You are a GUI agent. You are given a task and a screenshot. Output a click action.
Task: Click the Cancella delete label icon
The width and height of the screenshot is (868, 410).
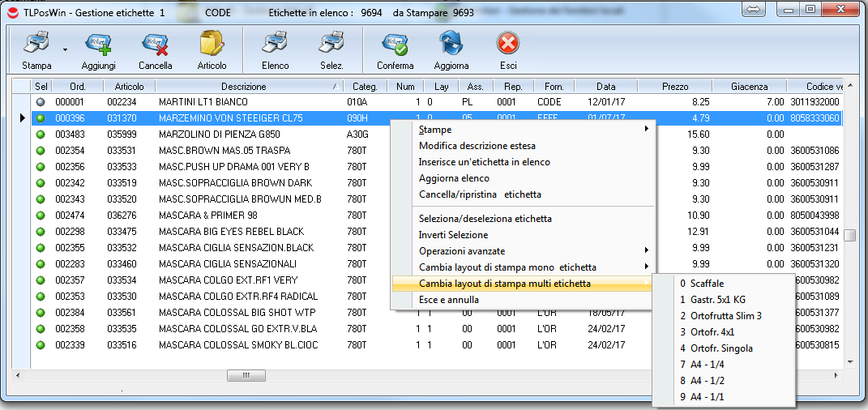click(155, 44)
